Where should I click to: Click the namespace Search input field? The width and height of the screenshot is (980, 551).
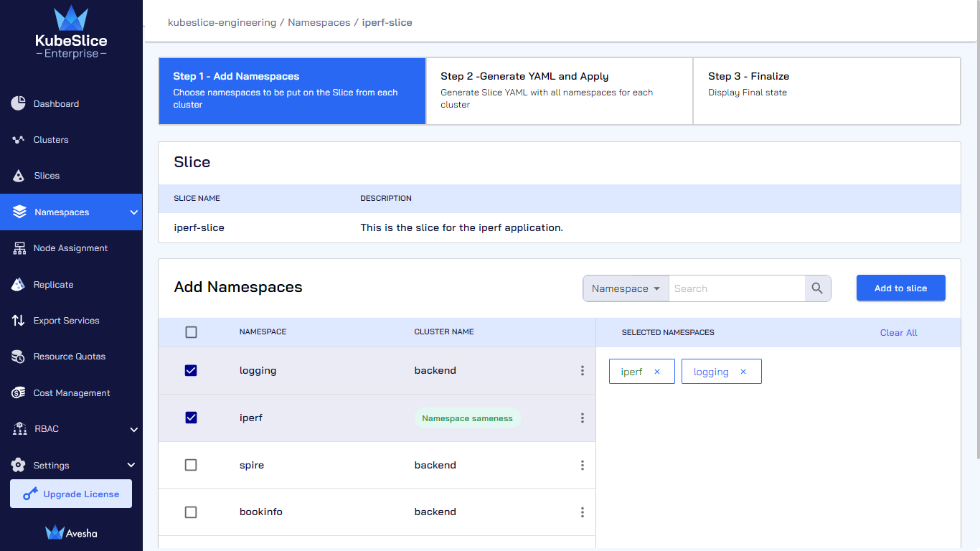pyautogui.click(x=737, y=288)
